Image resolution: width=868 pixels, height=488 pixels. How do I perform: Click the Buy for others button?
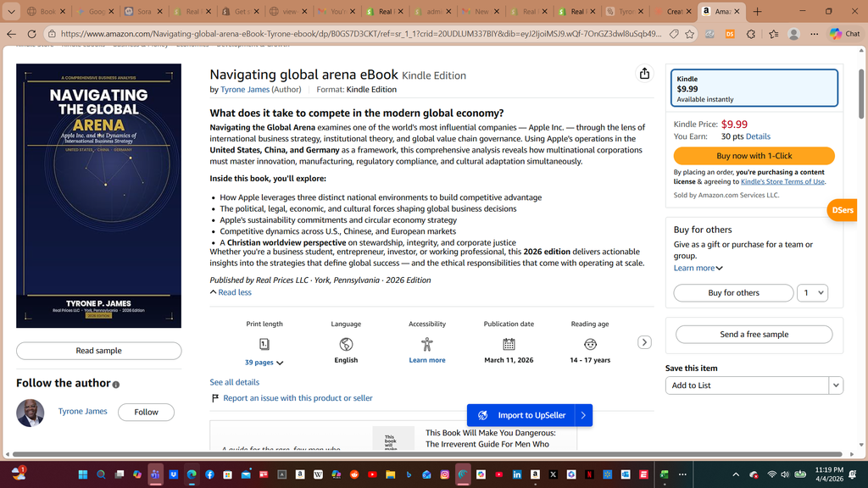[733, 292]
